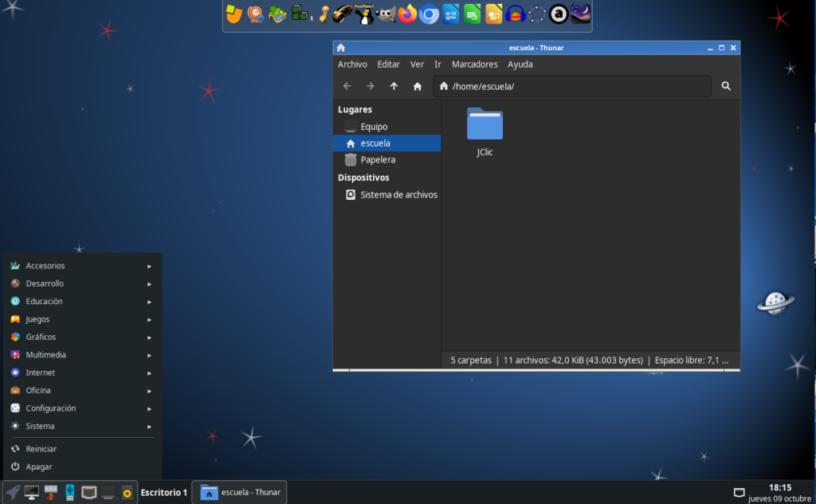The width and height of the screenshot is (816, 504).
Task: Click the search icon in Thunar
Action: (x=726, y=86)
